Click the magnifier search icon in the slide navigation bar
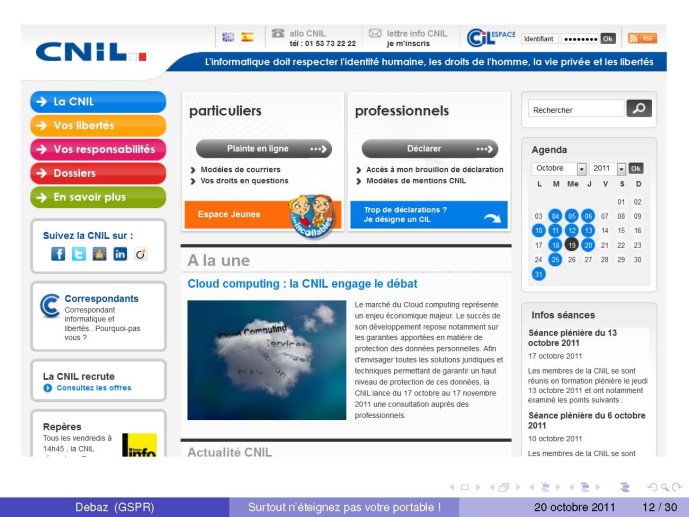 (x=664, y=487)
